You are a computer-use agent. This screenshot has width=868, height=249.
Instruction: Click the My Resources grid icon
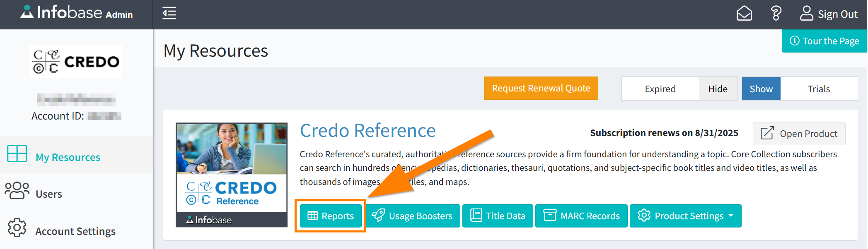click(x=17, y=153)
